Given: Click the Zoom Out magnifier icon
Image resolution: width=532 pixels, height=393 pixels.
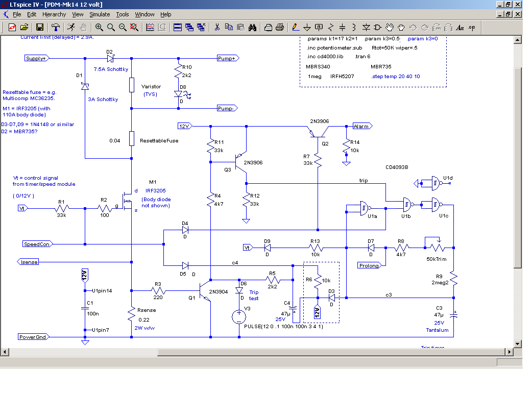Looking at the screenshot, I should [123, 28].
